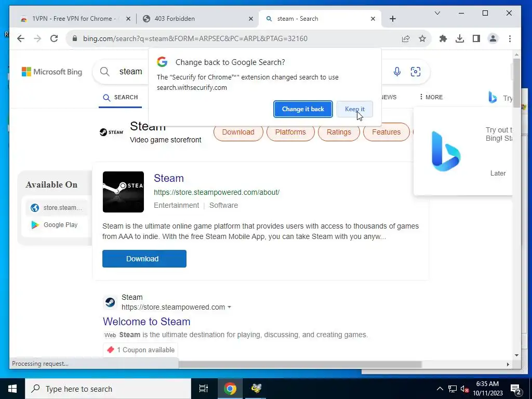Screen dimensions: 532x399
Task: Click the Microsoft Bing logo
Action: [52, 72]
